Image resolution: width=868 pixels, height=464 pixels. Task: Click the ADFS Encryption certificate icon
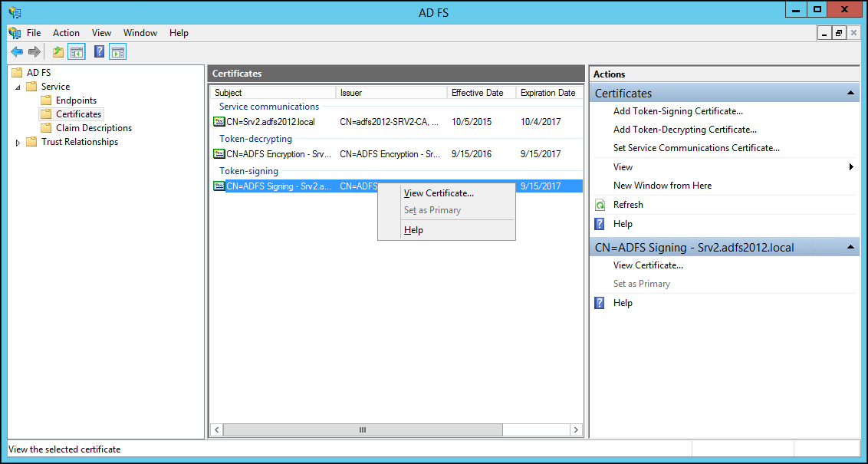(x=219, y=153)
